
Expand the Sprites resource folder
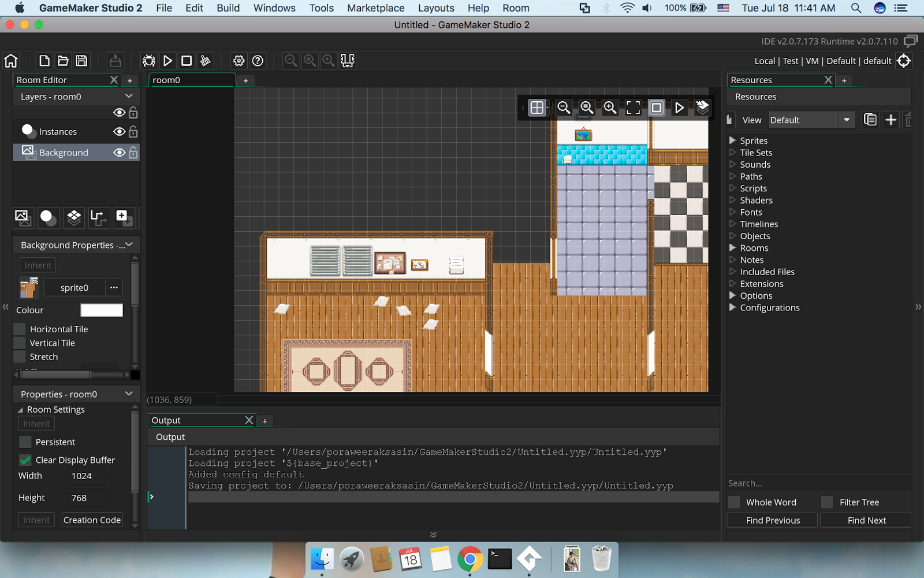coord(732,140)
